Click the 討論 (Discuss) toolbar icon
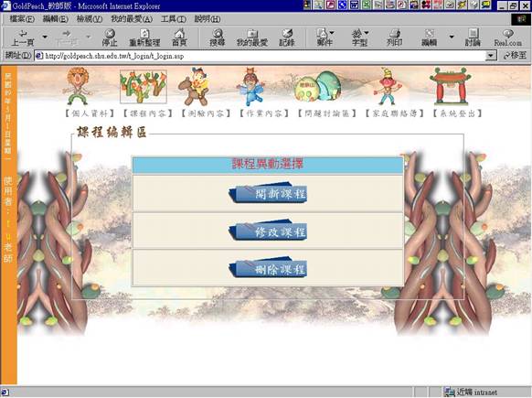Viewport: 532px width, 398px height. (473, 38)
